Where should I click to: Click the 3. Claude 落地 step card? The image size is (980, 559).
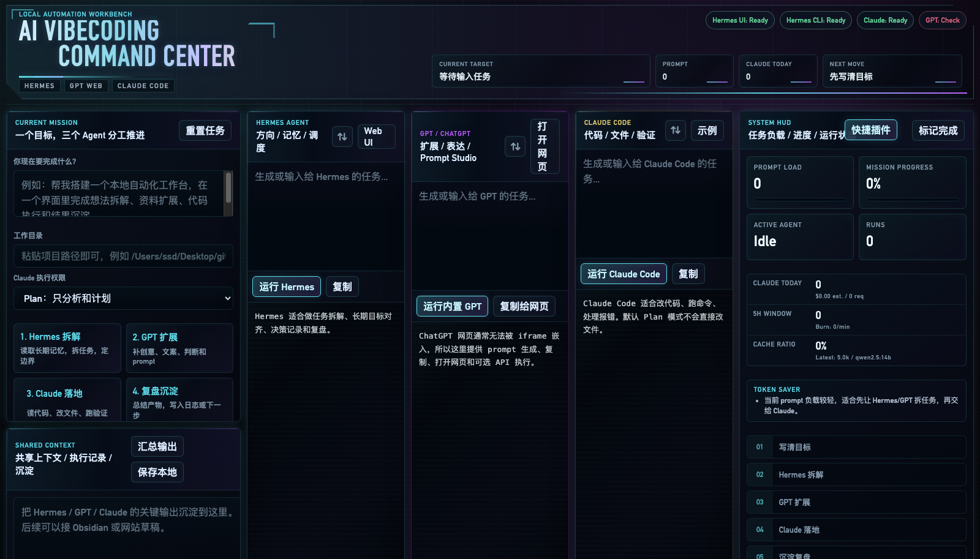point(67,400)
